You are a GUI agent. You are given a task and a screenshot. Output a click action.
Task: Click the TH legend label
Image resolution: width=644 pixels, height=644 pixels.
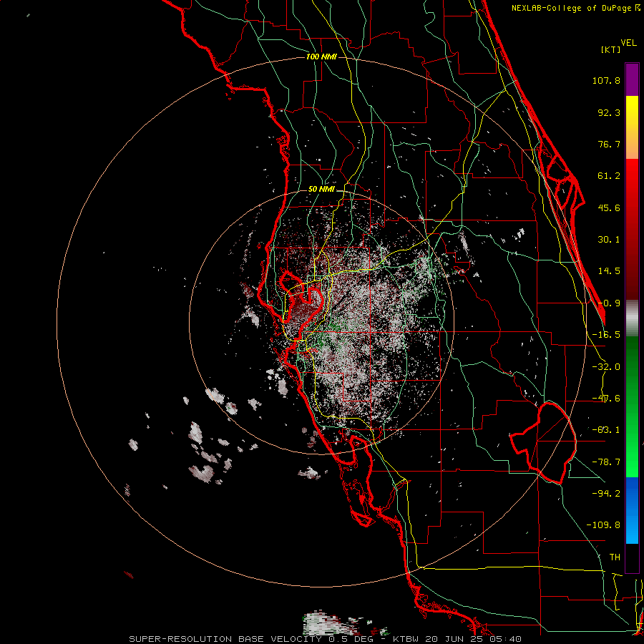(615, 557)
